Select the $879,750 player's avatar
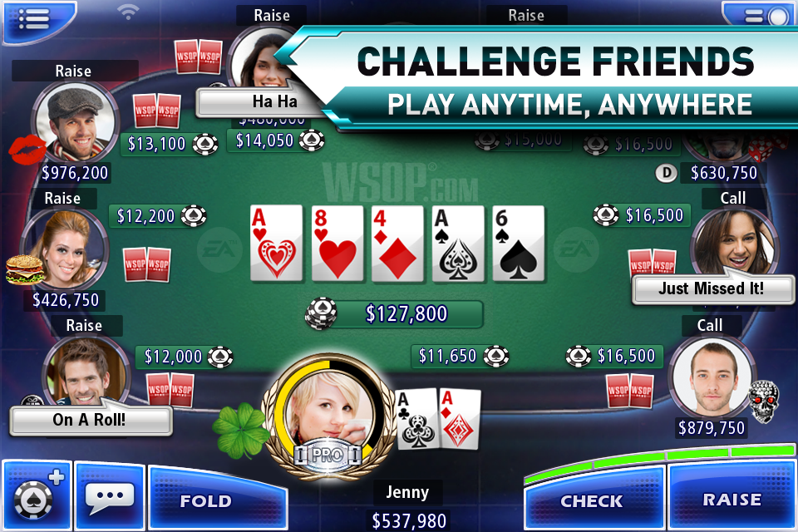 tap(712, 378)
